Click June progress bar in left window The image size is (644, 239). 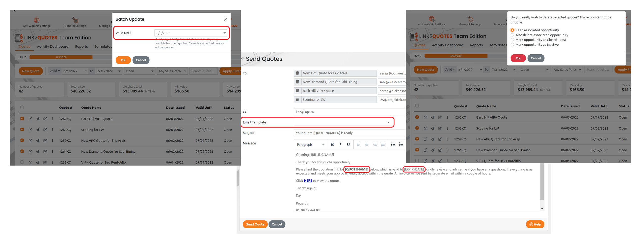61,57
